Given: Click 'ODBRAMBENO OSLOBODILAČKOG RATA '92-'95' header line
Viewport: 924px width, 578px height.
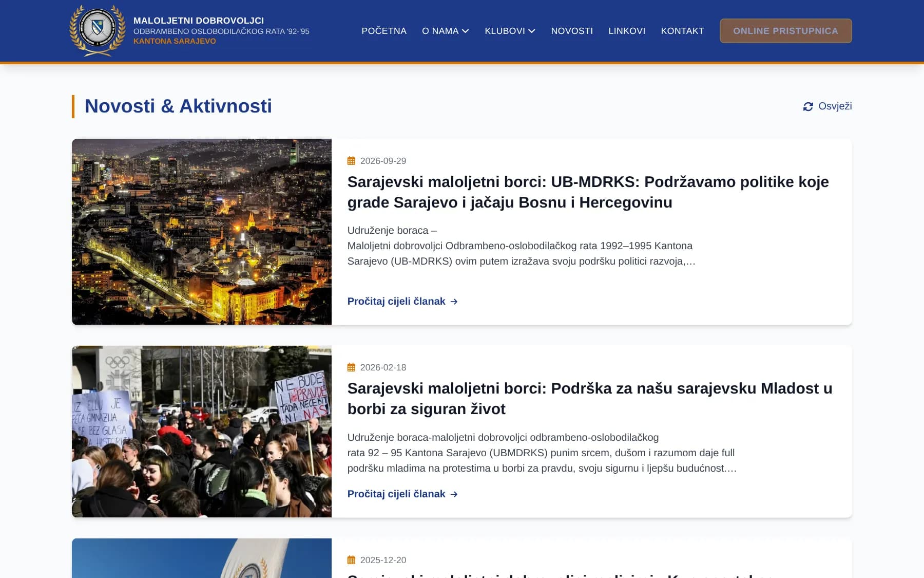Looking at the screenshot, I should pos(221,31).
